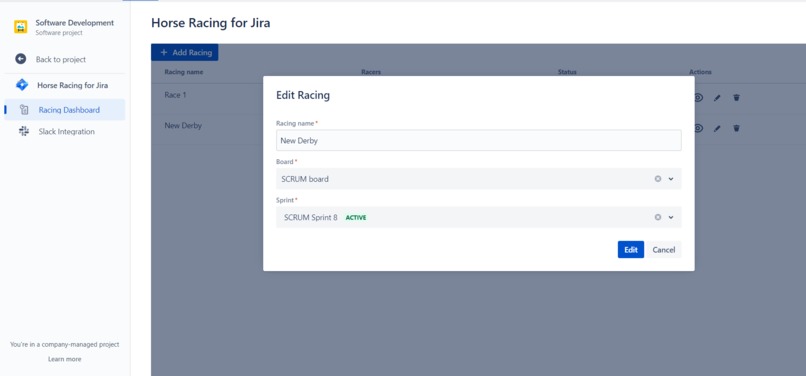Edit New Derby with the pencil icon
The image size is (806, 376).
(x=717, y=129)
